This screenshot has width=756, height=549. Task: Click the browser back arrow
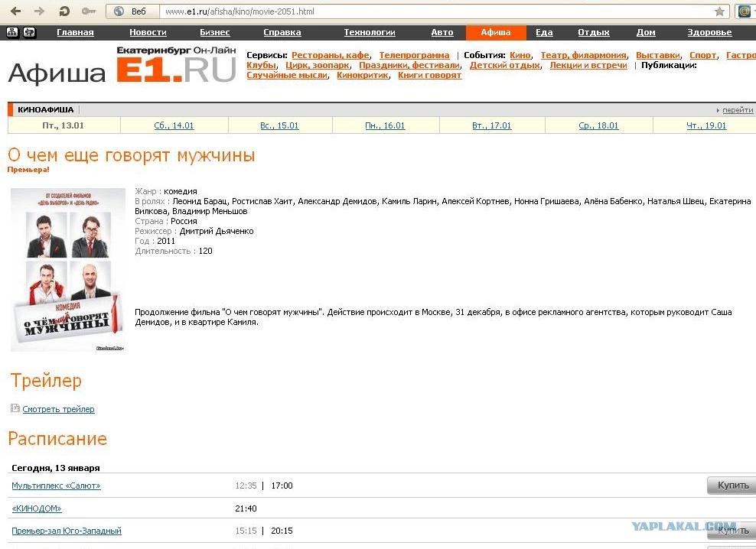15,11
